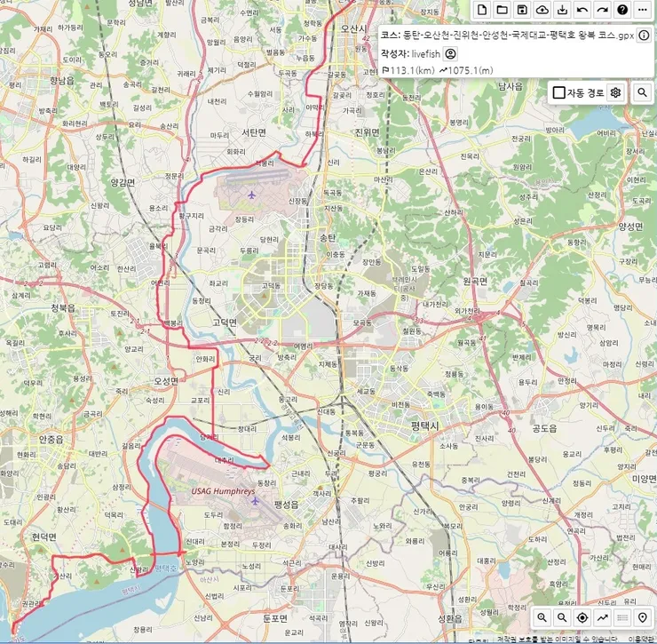Center map on my current location
The image size is (657, 644).
(582, 617)
